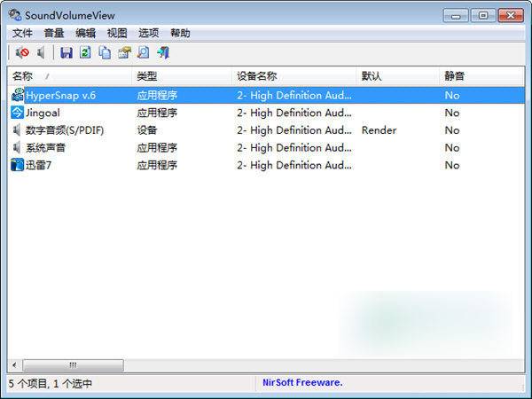Click the Copy selected items icon

pos(105,52)
